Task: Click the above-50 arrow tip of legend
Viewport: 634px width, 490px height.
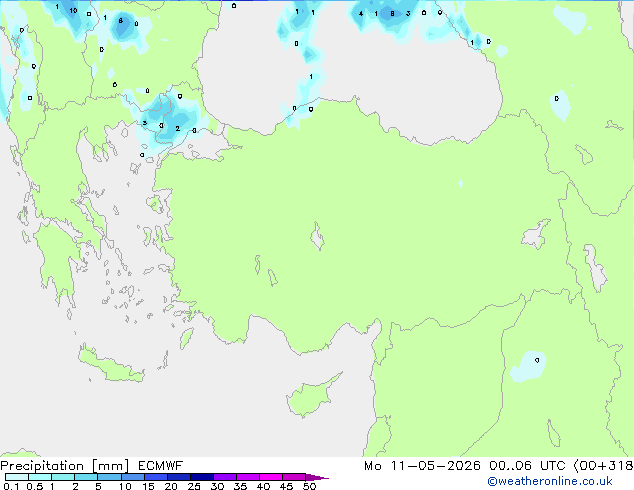Action: (x=317, y=477)
